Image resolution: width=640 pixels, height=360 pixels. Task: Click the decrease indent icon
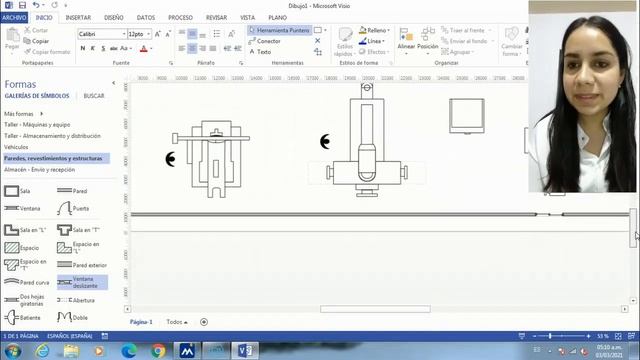(x=227, y=49)
